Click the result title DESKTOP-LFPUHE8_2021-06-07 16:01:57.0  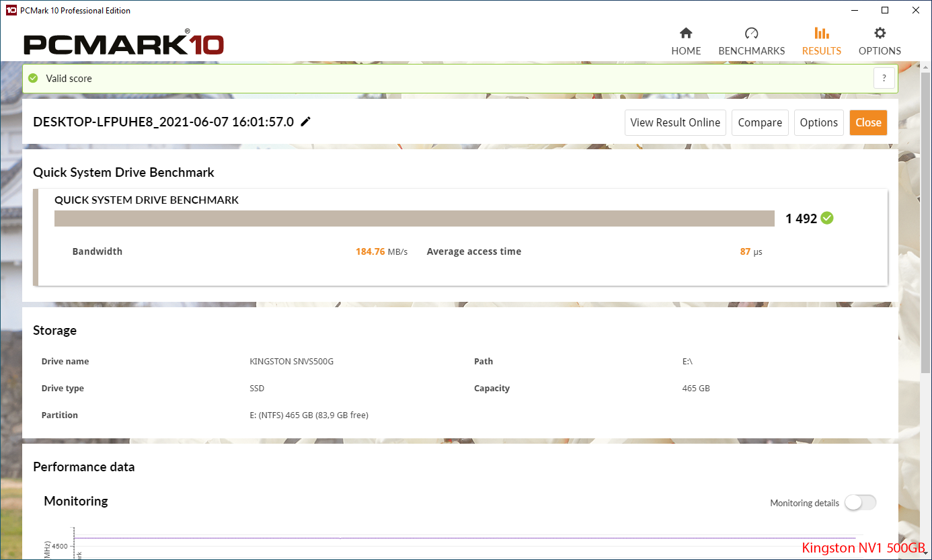[x=163, y=122]
